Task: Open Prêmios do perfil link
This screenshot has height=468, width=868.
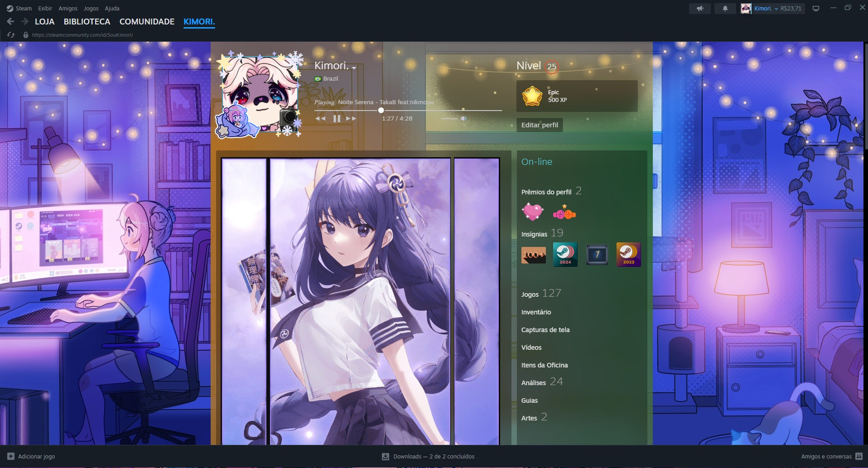Action: click(551, 192)
